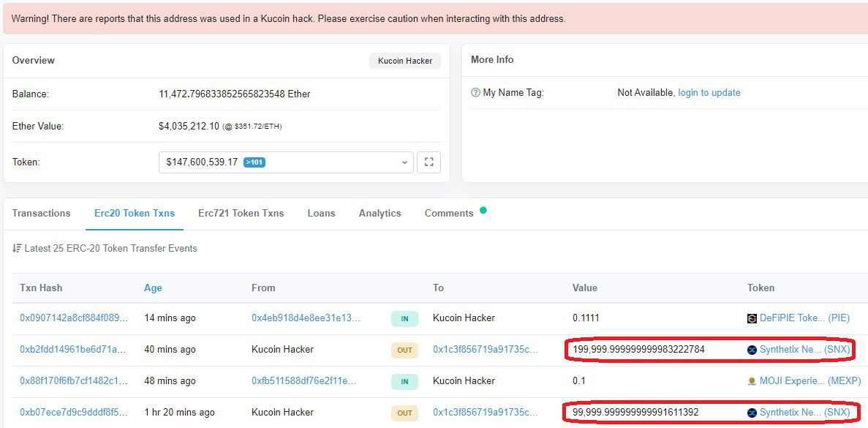868x428 pixels.
Task: Click the sort icon beside Latest 25 events
Action: [x=17, y=248]
